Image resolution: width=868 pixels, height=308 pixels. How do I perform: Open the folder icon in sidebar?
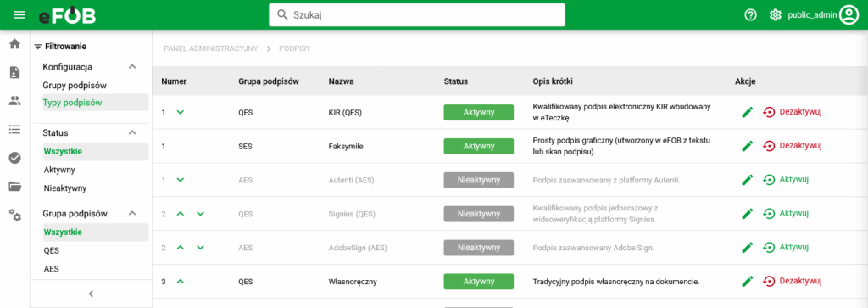(15, 187)
